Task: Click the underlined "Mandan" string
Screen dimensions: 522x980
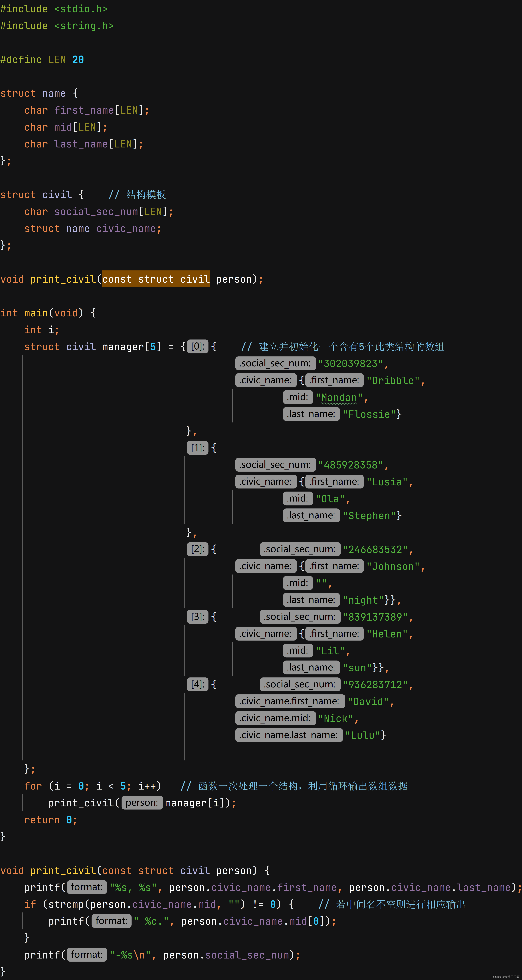Action: coord(339,398)
